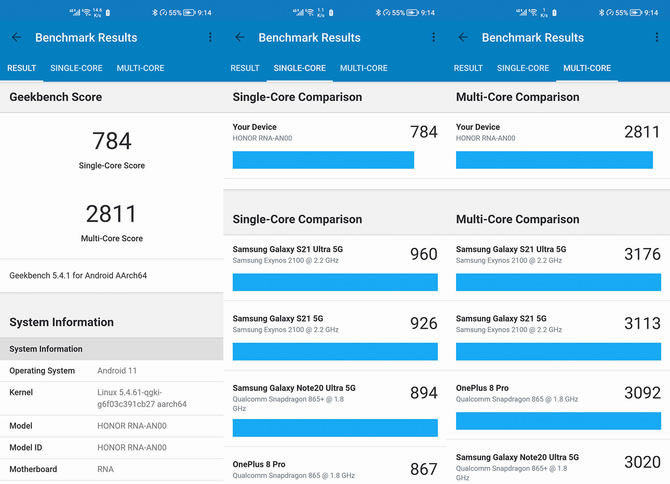The width and height of the screenshot is (670, 484).
Task: Select MULTI-CORE tab in left screen
Action: click(x=140, y=68)
